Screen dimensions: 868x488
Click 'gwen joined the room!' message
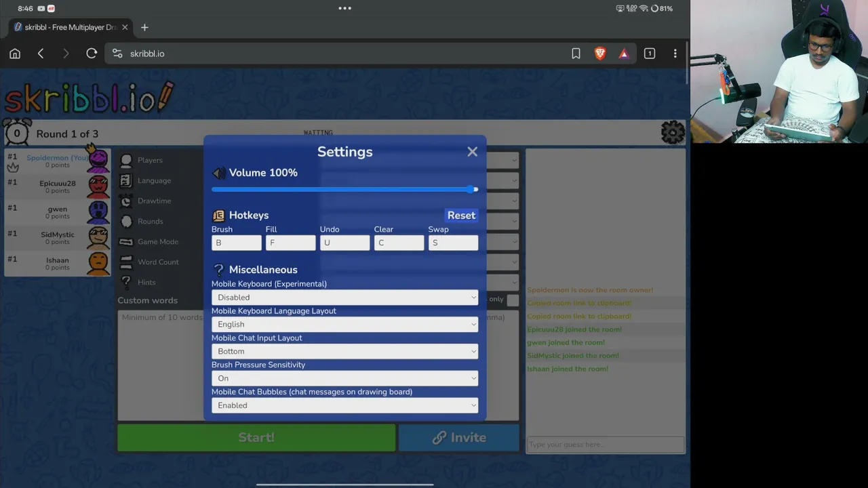pos(566,342)
